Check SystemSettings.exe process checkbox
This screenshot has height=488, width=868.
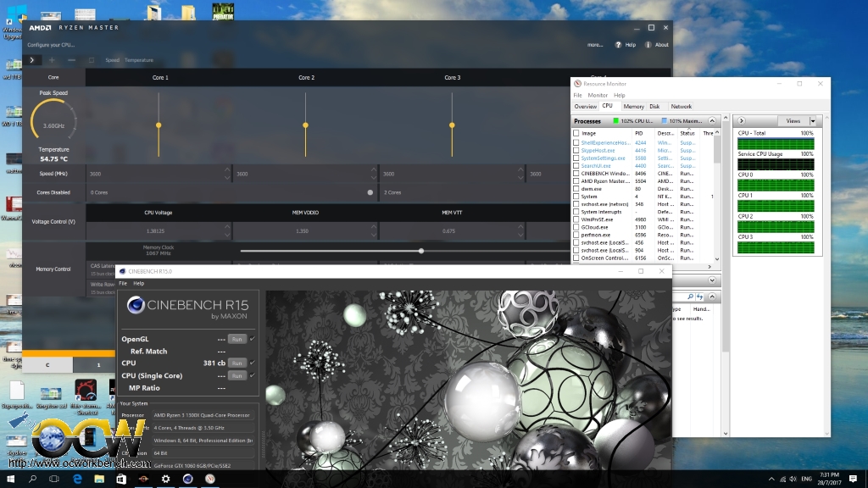(576, 158)
